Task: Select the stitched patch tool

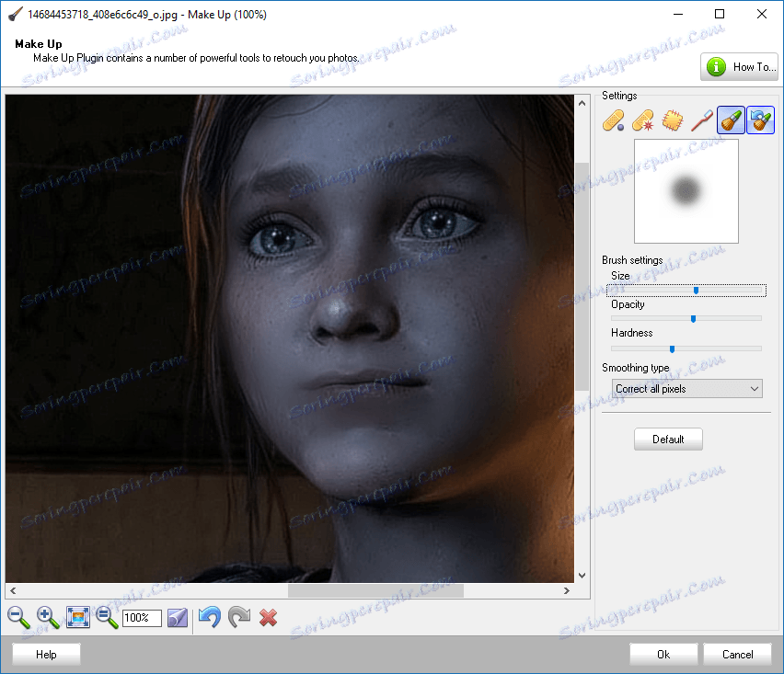Action: pos(673,120)
